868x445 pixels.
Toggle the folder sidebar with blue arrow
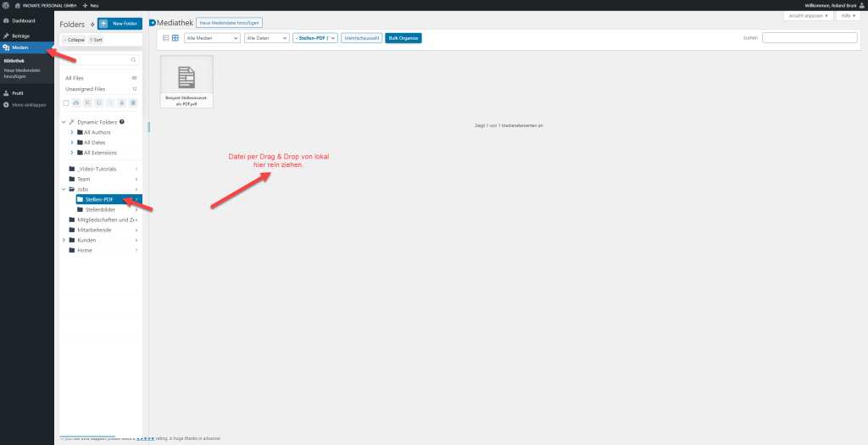point(152,23)
